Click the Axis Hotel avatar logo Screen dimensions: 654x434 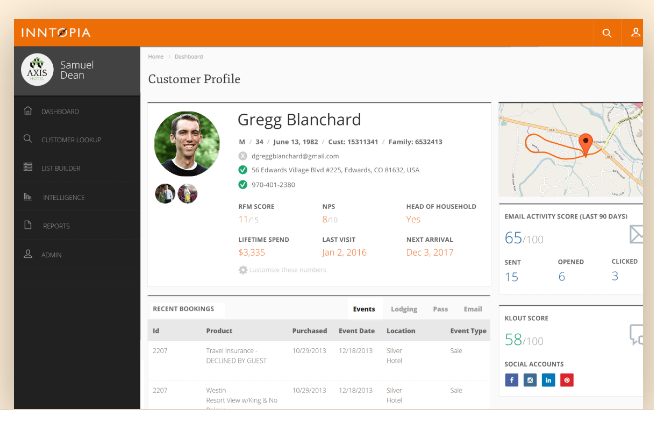coord(37,70)
